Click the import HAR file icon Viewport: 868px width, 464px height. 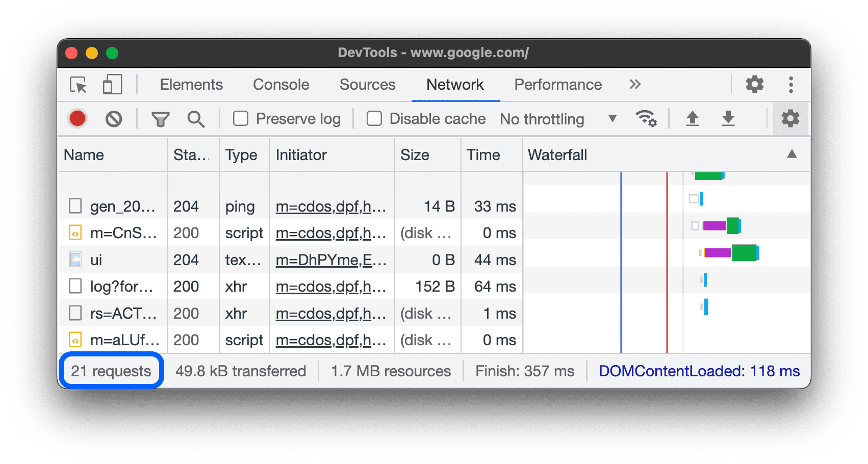(692, 118)
